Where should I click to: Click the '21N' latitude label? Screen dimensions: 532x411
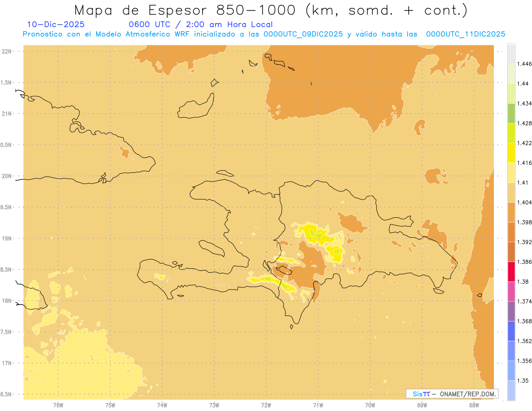tap(7, 114)
